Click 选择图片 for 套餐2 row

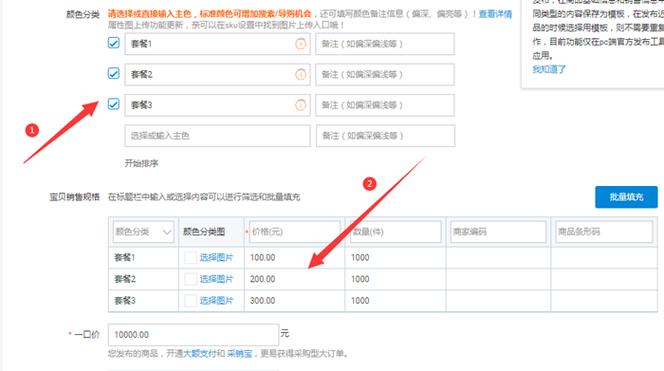(x=216, y=279)
